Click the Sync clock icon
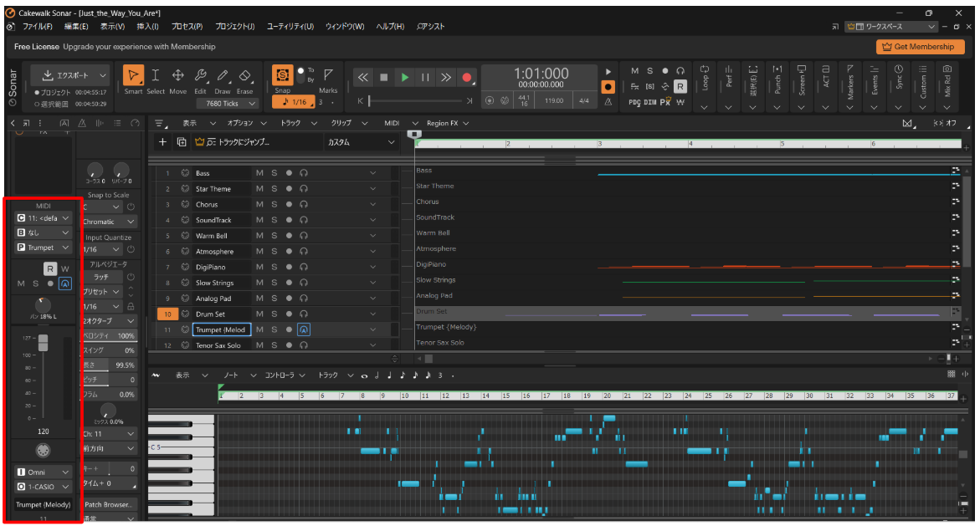This screenshot has height=526, width=980. [x=898, y=70]
